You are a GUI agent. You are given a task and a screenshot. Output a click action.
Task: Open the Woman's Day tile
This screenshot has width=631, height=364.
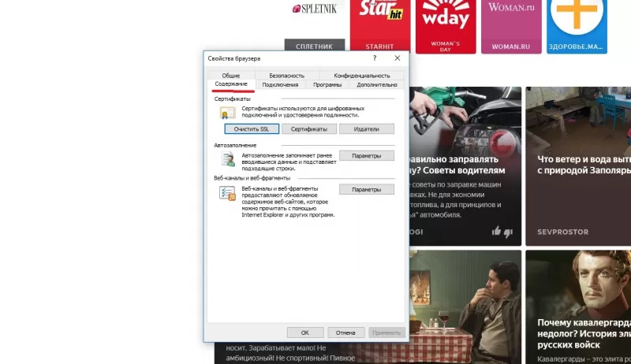click(x=446, y=27)
